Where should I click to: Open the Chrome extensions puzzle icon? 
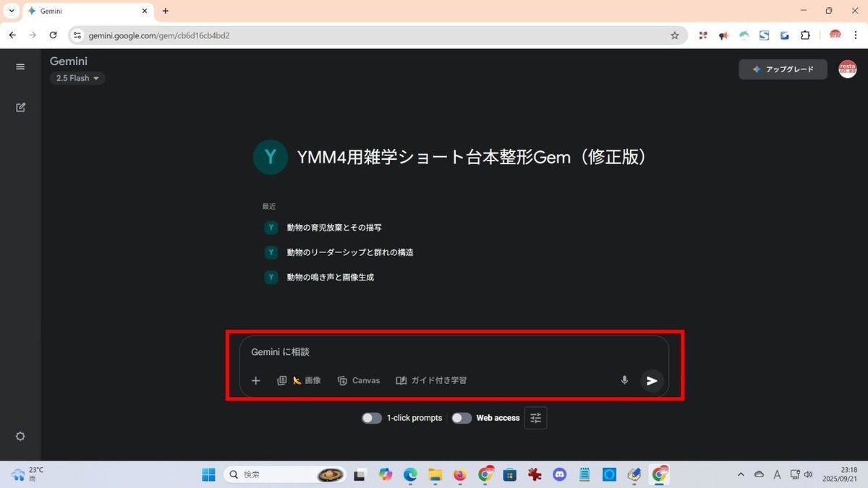(804, 35)
